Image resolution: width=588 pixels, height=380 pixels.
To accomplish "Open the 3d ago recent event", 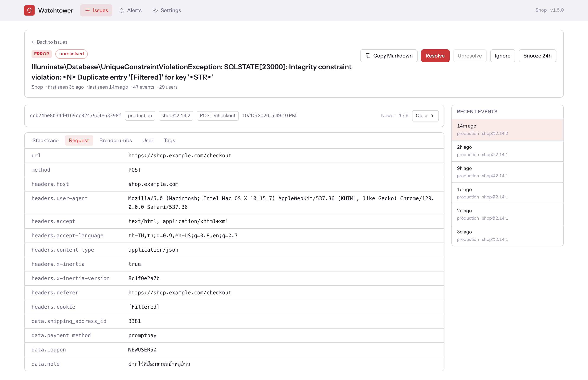I will pos(507,236).
